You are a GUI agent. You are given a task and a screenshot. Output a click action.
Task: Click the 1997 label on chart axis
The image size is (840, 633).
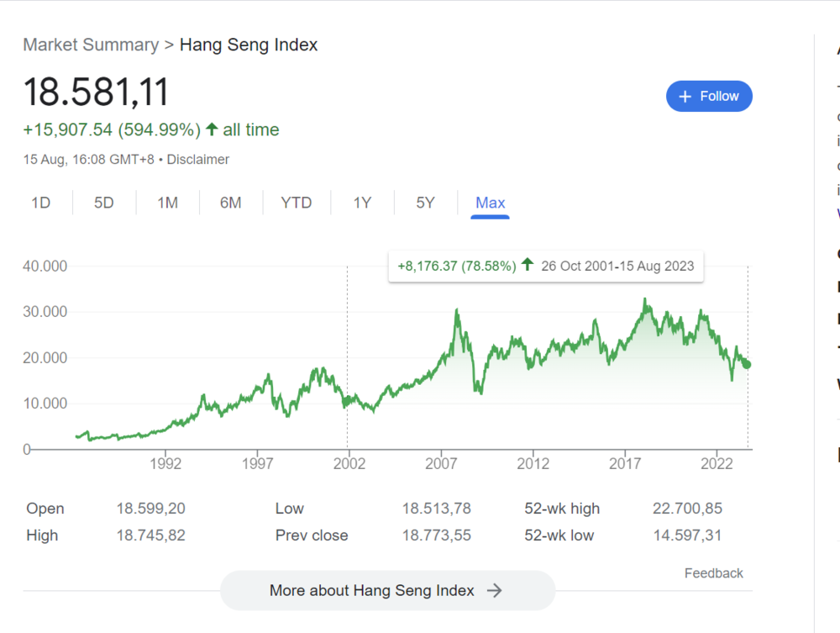click(x=257, y=464)
